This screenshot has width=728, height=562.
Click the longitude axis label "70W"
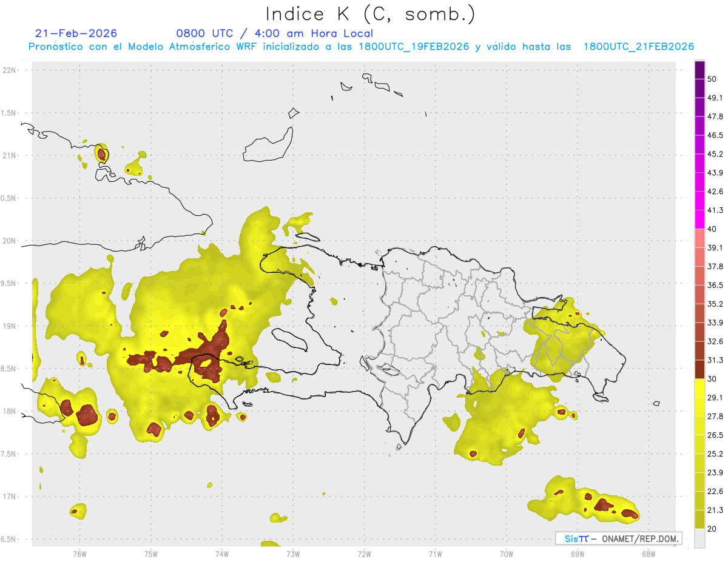(x=506, y=554)
